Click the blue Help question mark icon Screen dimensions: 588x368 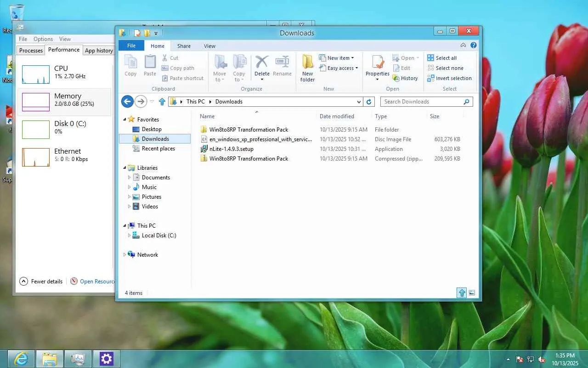474,46
